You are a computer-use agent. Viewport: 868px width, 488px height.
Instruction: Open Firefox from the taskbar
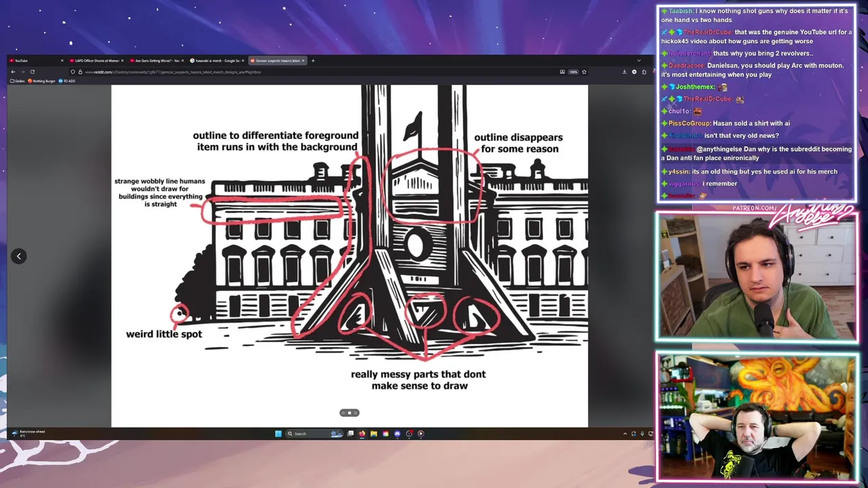coord(362,434)
